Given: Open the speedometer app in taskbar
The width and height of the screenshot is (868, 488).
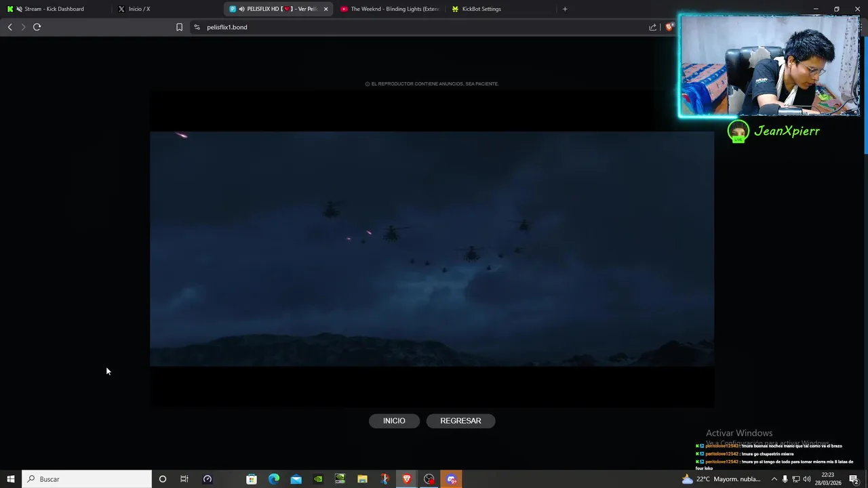Looking at the screenshot, I should [208, 479].
